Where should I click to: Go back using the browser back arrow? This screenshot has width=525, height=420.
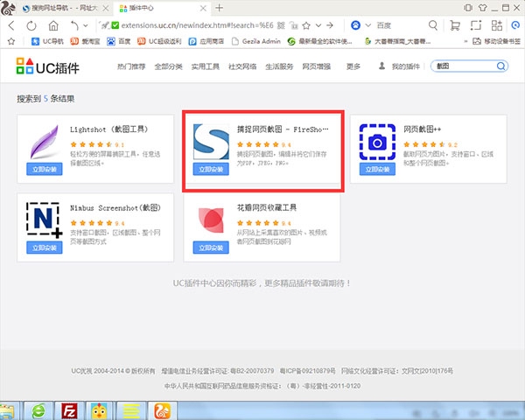(11, 25)
